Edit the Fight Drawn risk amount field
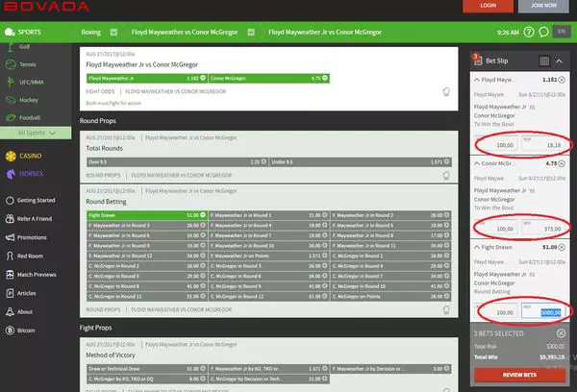577x392 pixels. [497, 311]
